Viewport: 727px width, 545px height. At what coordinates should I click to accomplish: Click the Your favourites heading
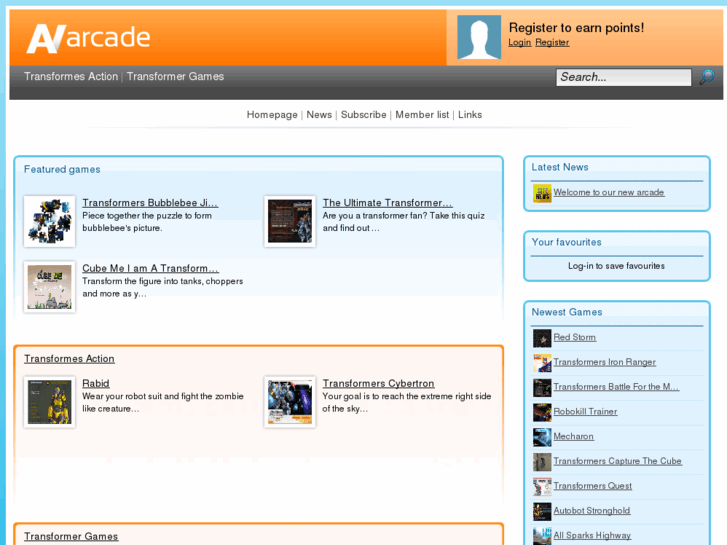click(x=566, y=242)
